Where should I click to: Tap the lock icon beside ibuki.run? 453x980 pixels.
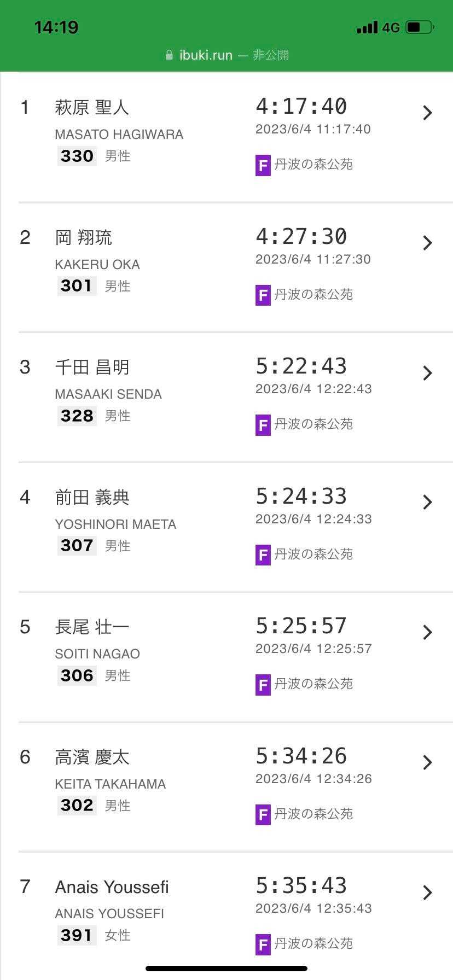coord(169,55)
